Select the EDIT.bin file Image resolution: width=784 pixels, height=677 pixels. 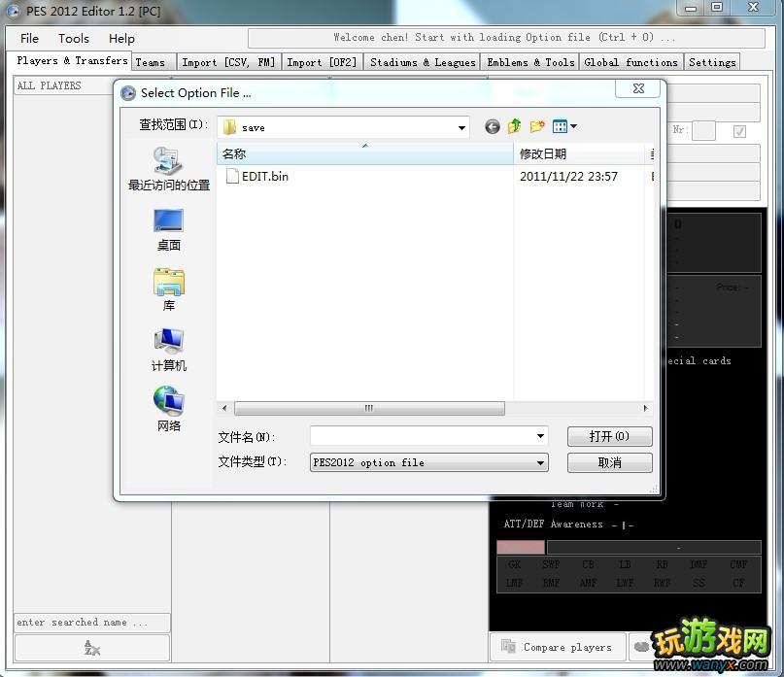(257, 177)
